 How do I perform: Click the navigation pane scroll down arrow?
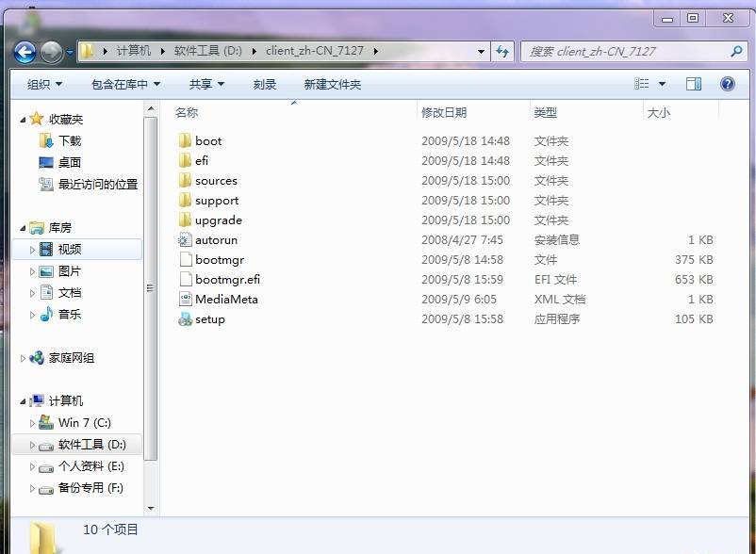151,508
